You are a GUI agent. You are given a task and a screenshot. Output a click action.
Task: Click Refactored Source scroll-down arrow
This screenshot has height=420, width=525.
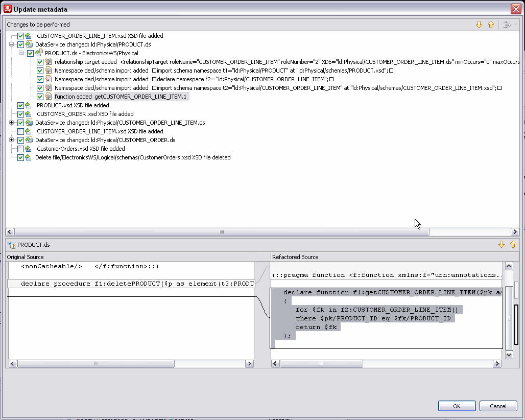tap(509, 355)
